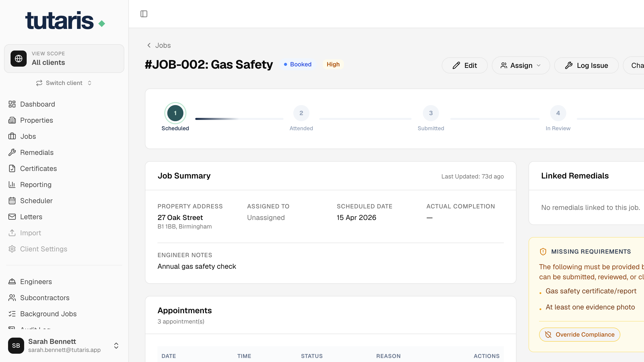Click the Import upload icon
The height and width of the screenshot is (362, 644).
[x=12, y=233]
